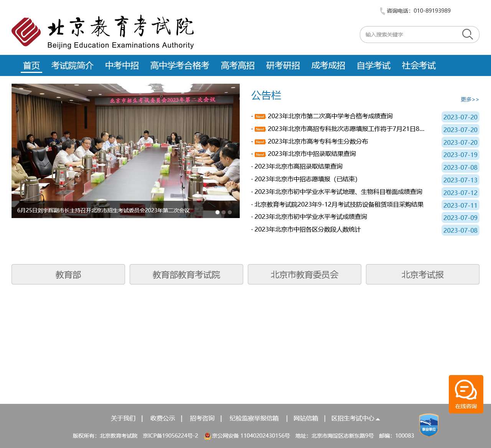Click the footer postcode 邮编：100083

coord(397,436)
